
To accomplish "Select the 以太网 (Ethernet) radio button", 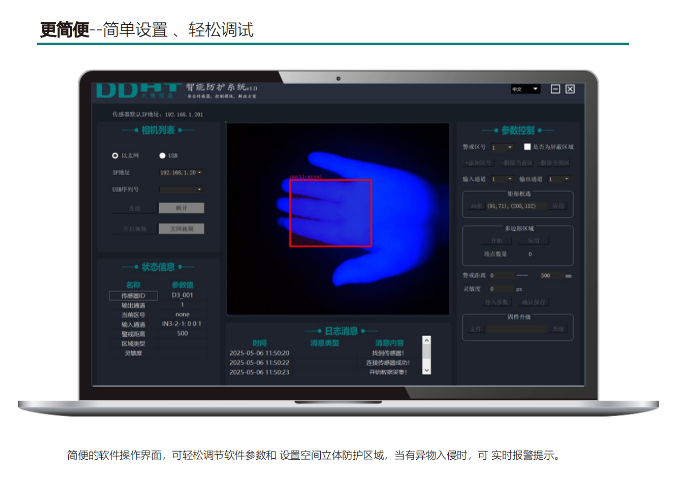I will coord(115,156).
